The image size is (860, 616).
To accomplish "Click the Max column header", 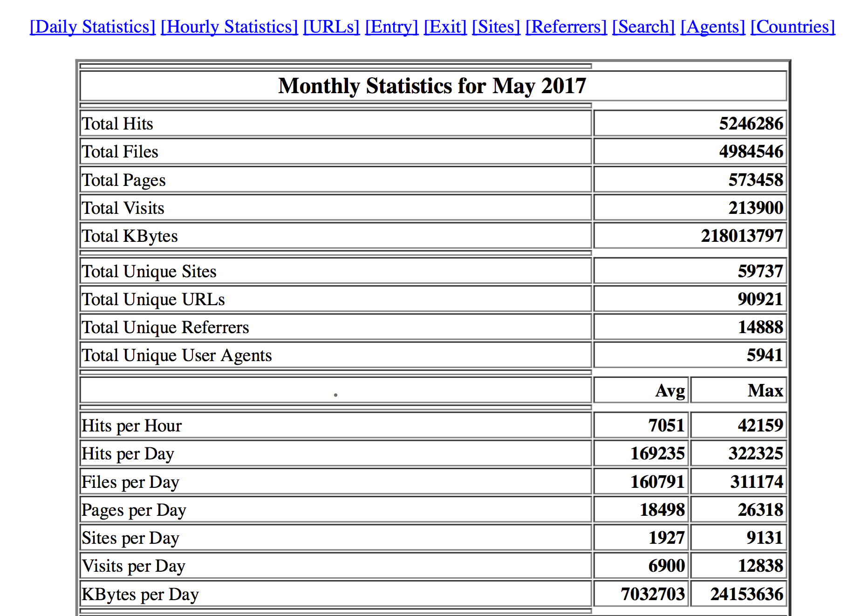I will pyautogui.click(x=765, y=390).
